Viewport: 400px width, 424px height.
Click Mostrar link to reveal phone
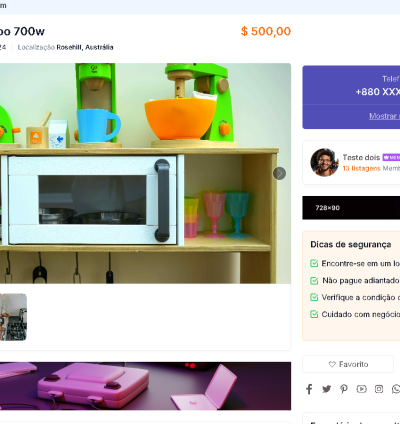(x=384, y=116)
